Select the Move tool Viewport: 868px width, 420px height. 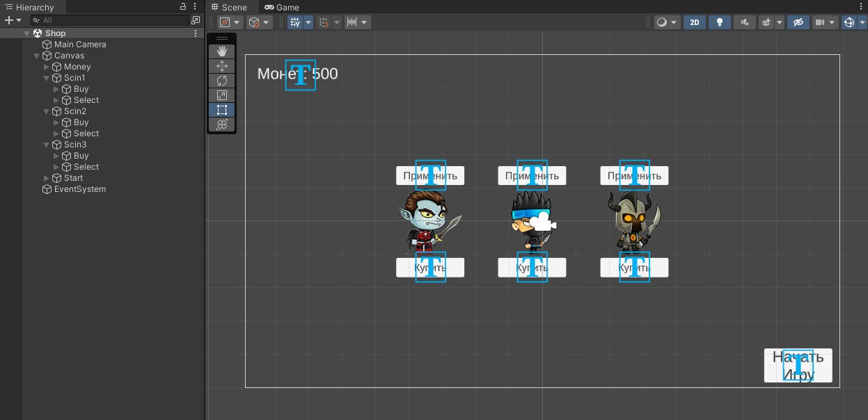[x=222, y=66]
